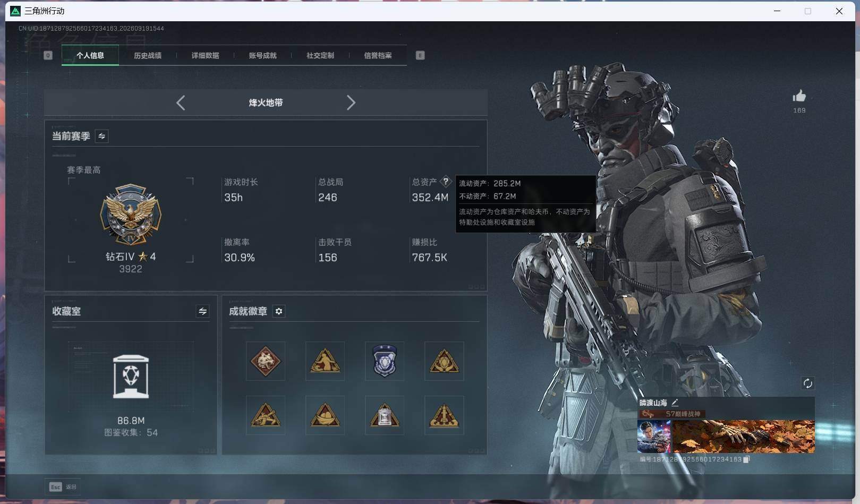860x504 pixels.
Task: Click the rank score 3922
Action: point(131,269)
